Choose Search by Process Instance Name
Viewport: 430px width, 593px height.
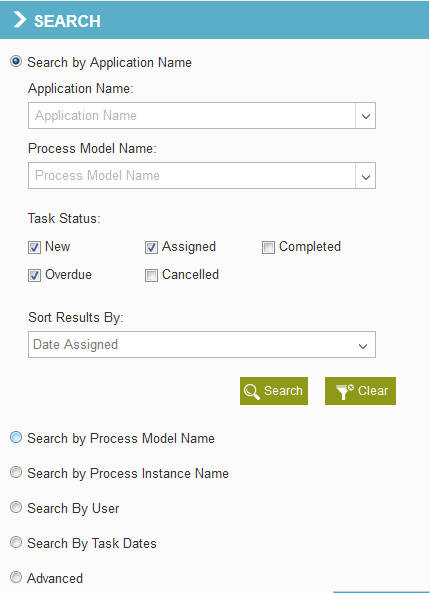(x=16, y=472)
